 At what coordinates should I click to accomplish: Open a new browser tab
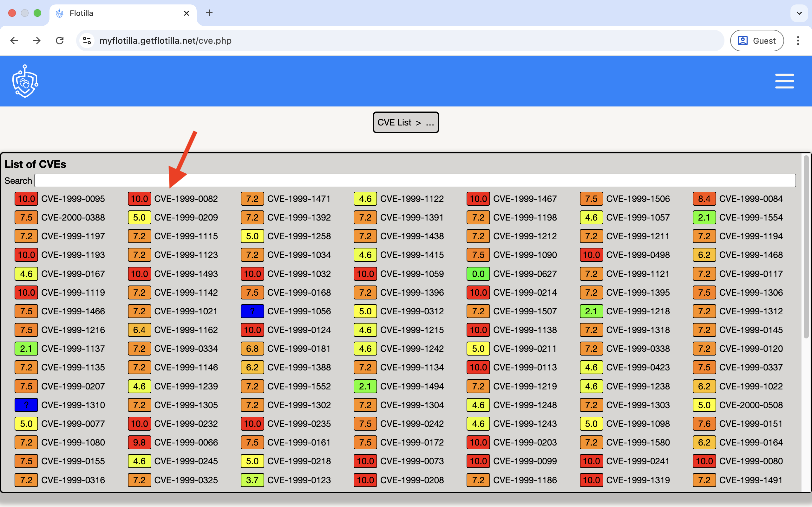209,13
